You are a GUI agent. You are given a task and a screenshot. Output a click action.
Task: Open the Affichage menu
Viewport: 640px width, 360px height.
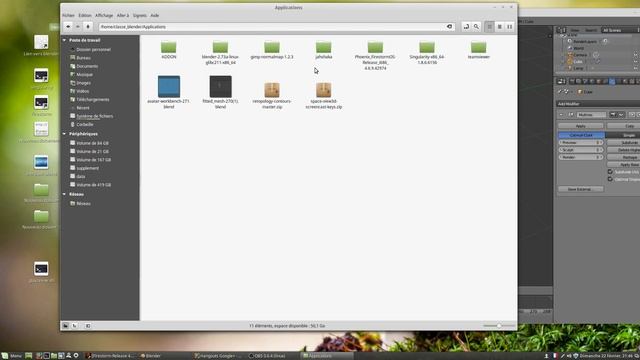tap(104, 16)
